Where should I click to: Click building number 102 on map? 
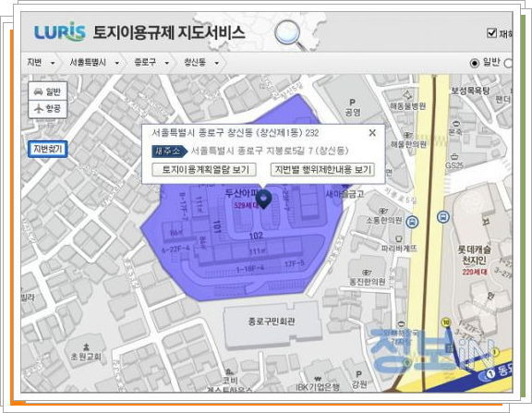click(x=256, y=236)
